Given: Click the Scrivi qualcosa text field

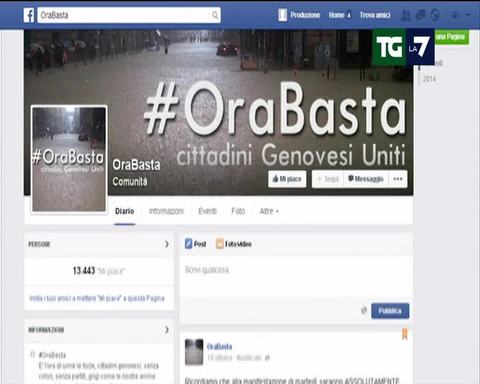Looking at the screenshot, I should tap(295, 277).
